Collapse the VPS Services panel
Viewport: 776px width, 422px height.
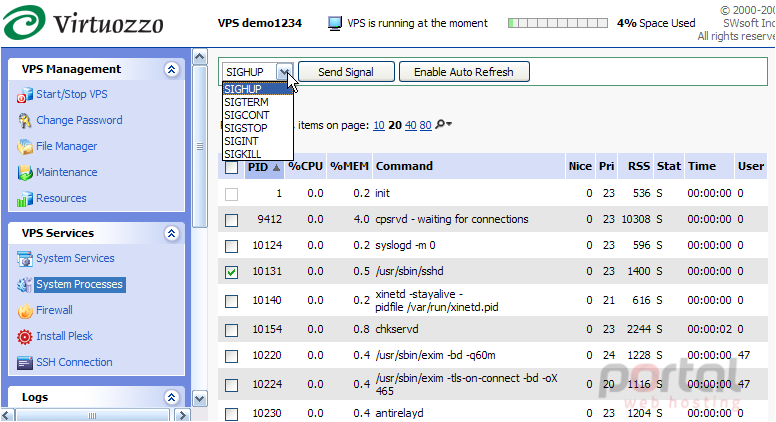pyautogui.click(x=171, y=233)
